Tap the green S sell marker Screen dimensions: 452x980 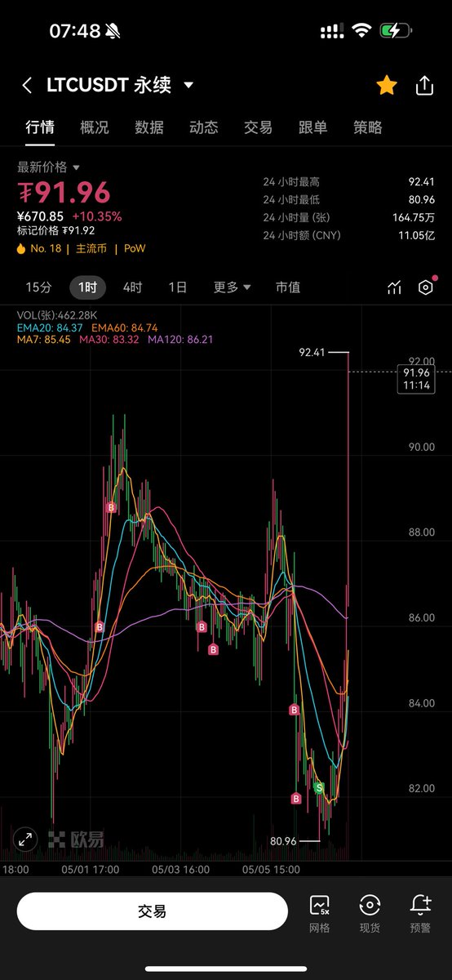(x=320, y=787)
